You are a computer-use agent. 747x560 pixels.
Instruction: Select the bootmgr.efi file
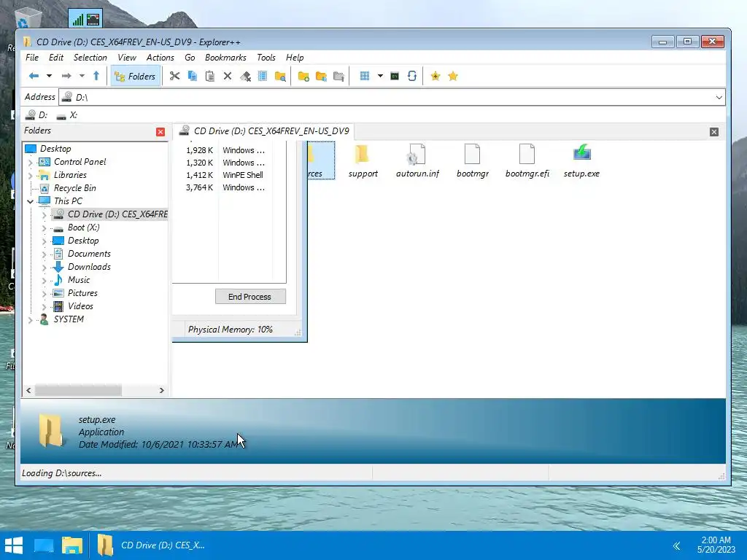click(527, 161)
